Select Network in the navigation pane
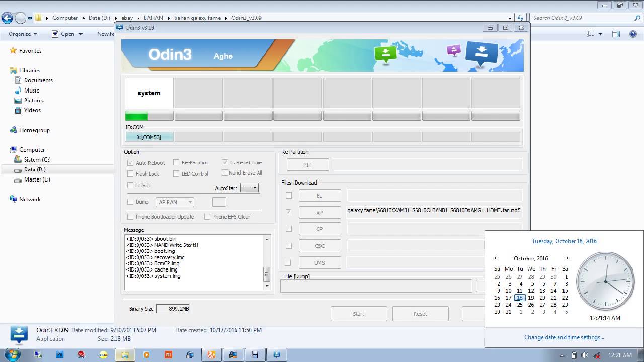The image size is (644, 362). point(30,199)
